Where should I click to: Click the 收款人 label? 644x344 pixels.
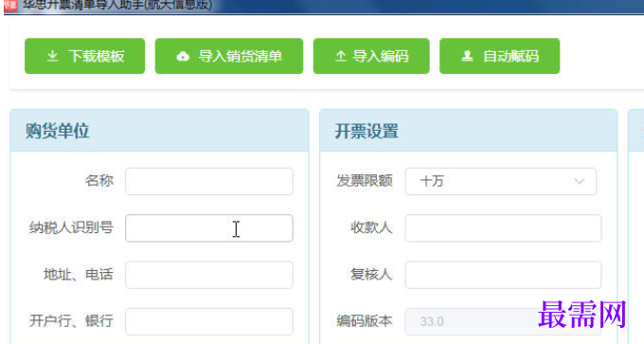coord(371,227)
